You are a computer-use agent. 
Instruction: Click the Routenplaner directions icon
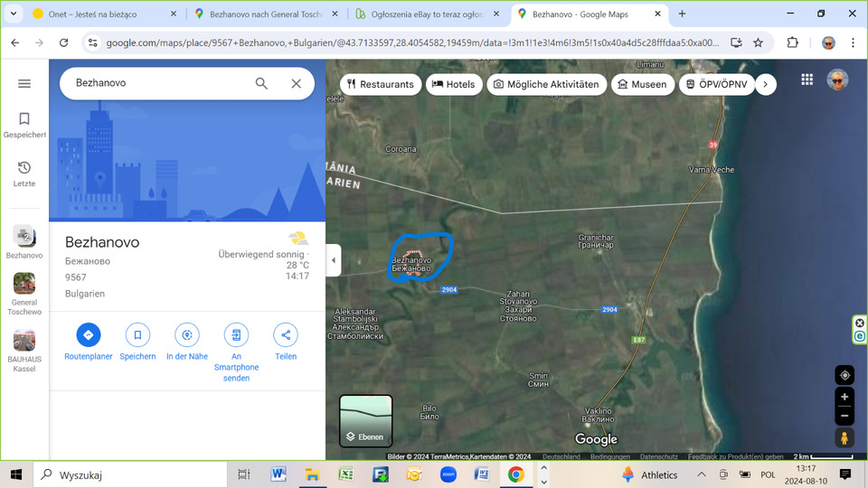coord(88,334)
